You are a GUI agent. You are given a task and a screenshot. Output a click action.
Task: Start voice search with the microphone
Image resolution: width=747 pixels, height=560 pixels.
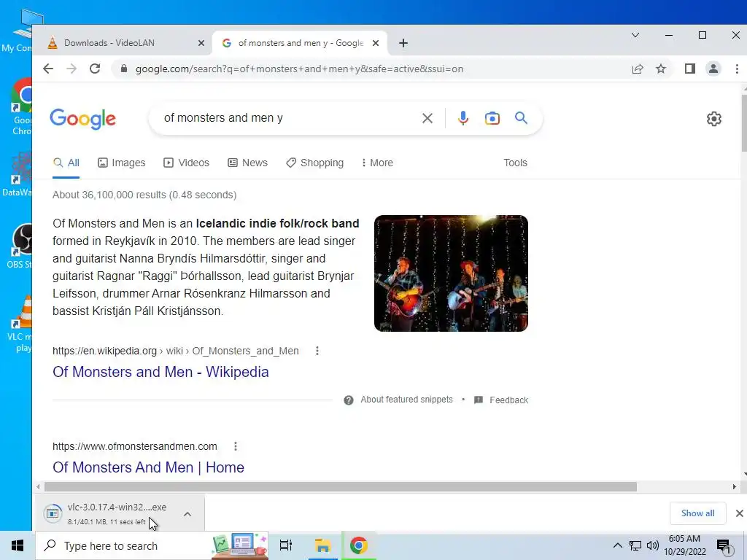click(x=463, y=118)
